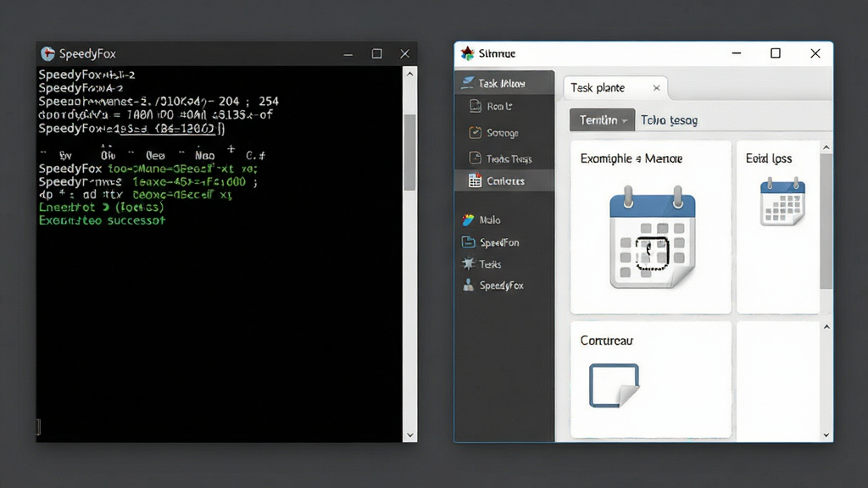
Task: Click the small calendar icon in Eoid loss card
Action: [x=782, y=202]
